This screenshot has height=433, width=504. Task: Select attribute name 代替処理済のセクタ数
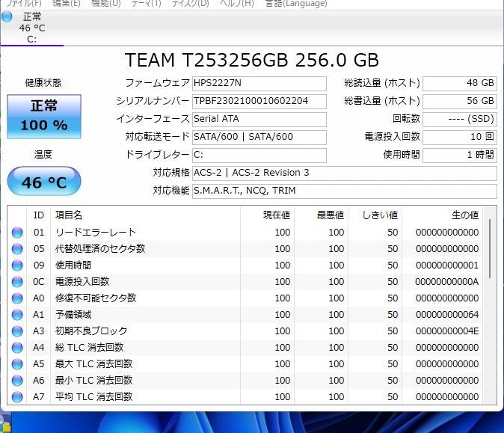100,249
